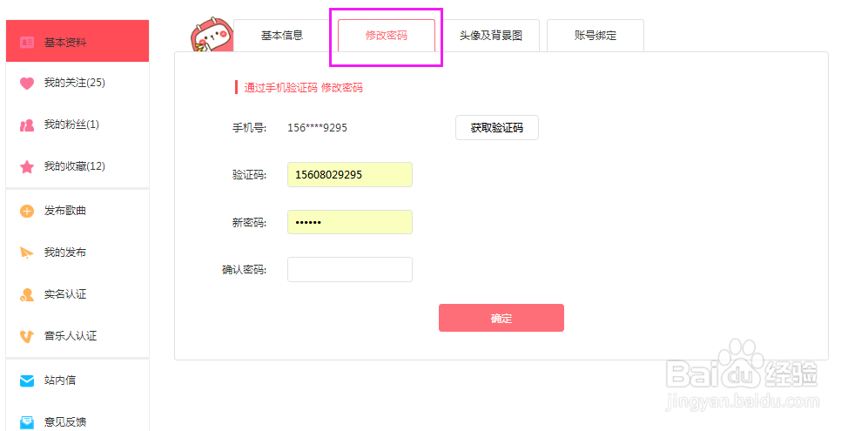This screenshot has height=431, width=868.
Task: Click the person icon beside 实名认证
Action: [x=27, y=294]
